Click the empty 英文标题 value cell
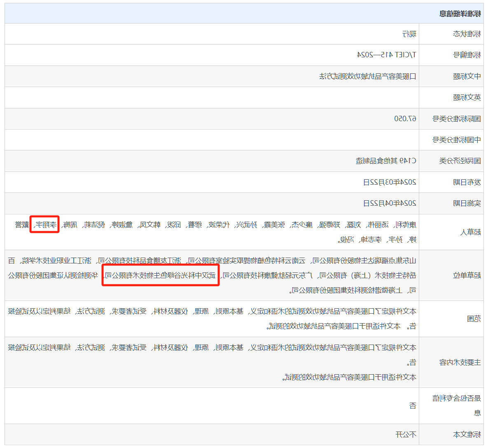This screenshot has height=448, width=488. pos(212,98)
